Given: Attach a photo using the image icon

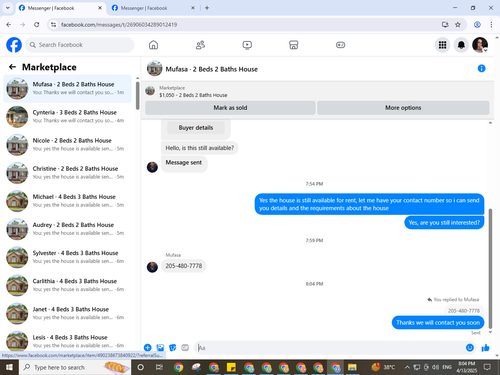Looking at the screenshot, I should [x=160, y=348].
